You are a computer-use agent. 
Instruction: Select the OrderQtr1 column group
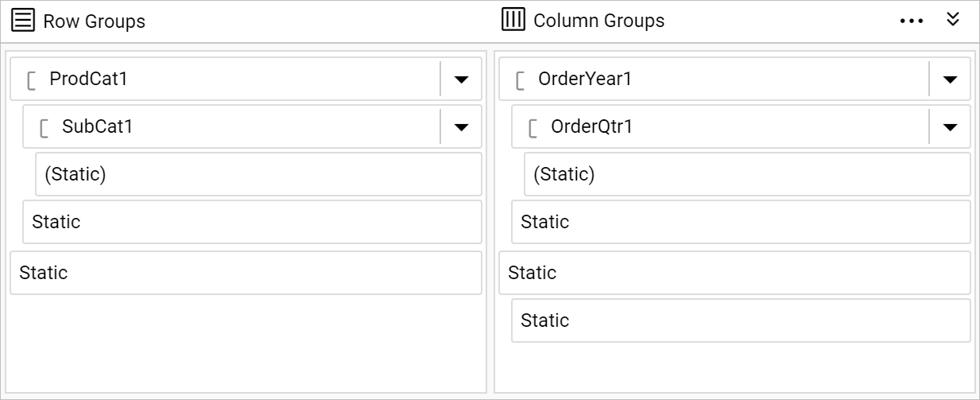click(720, 126)
